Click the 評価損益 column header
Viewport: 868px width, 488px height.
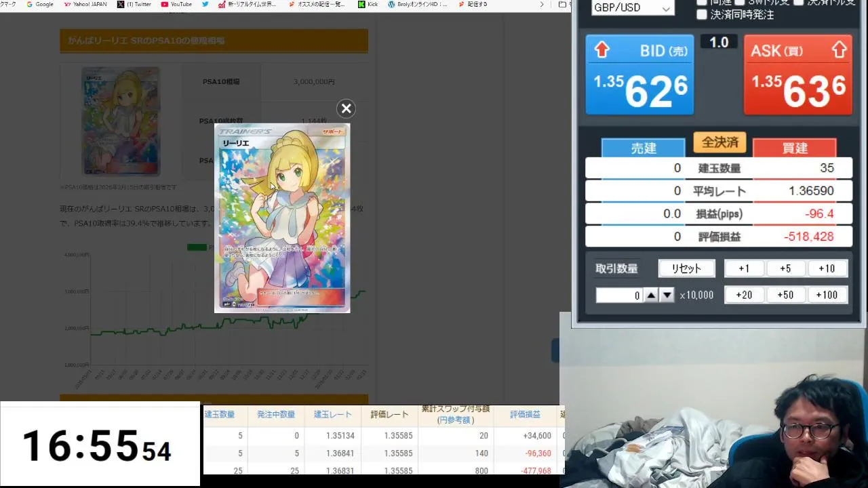pyautogui.click(x=526, y=414)
